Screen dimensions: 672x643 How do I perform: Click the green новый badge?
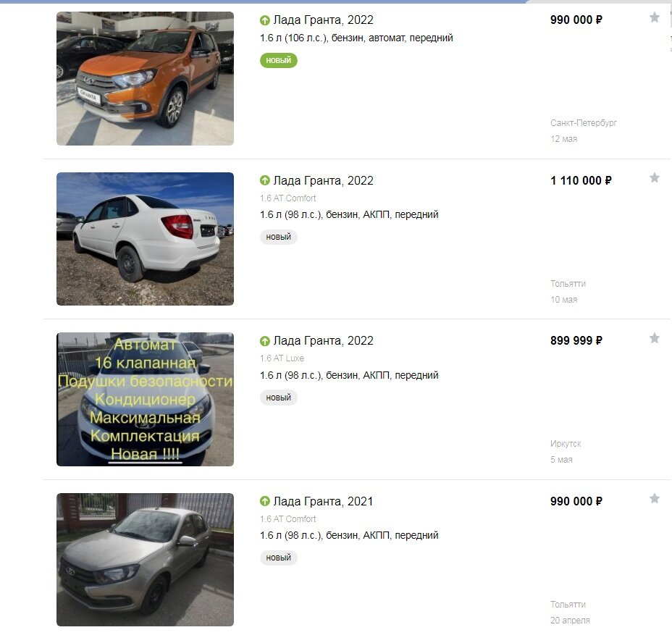[279, 60]
